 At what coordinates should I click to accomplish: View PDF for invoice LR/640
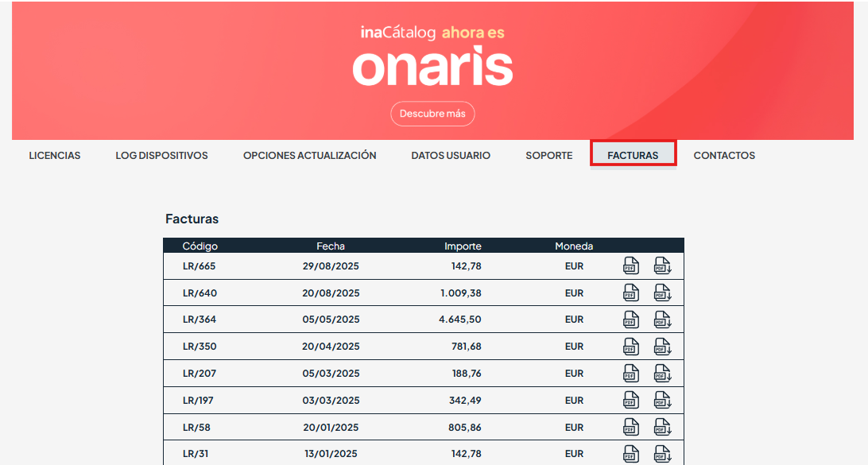631,293
